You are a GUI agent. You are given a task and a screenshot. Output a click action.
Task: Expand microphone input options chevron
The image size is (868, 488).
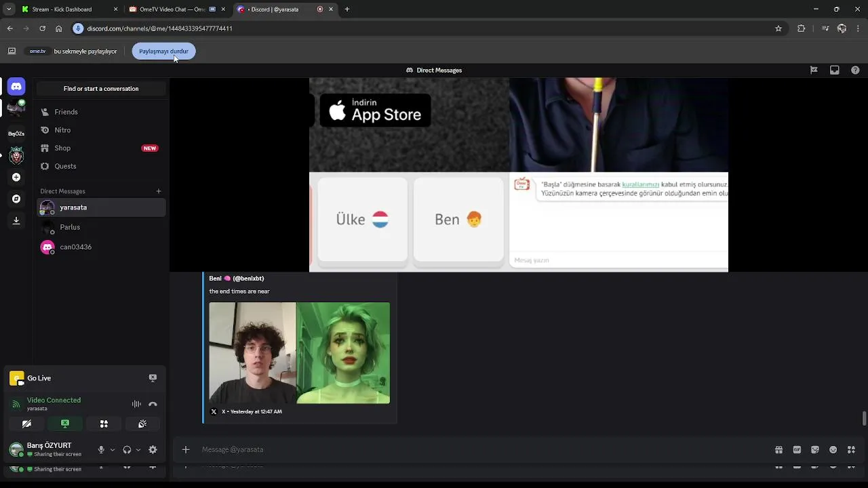(x=113, y=449)
